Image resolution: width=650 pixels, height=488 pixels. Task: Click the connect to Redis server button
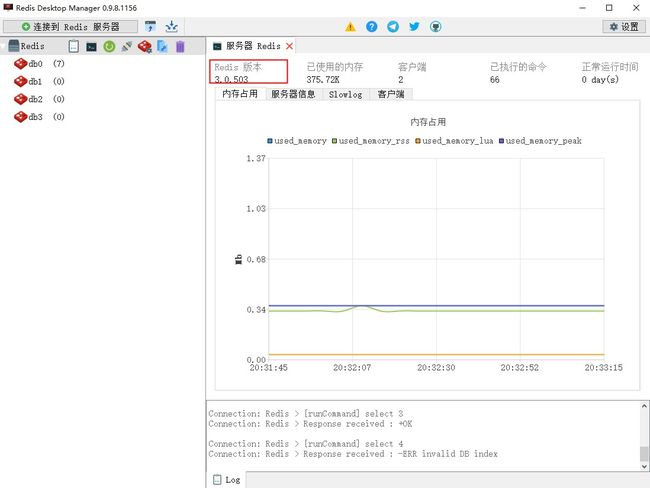click(x=70, y=27)
